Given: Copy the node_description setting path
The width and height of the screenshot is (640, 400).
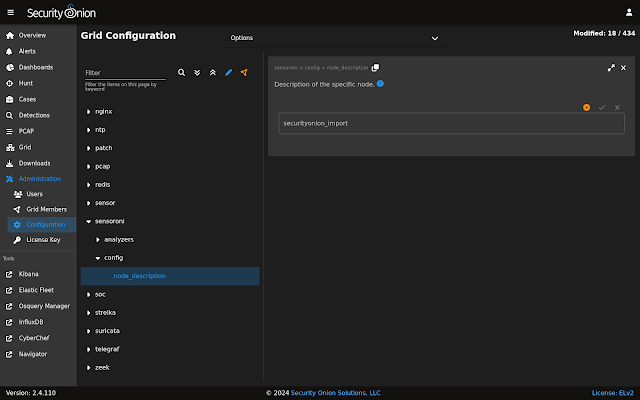Looking at the screenshot, I should [375, 68].
